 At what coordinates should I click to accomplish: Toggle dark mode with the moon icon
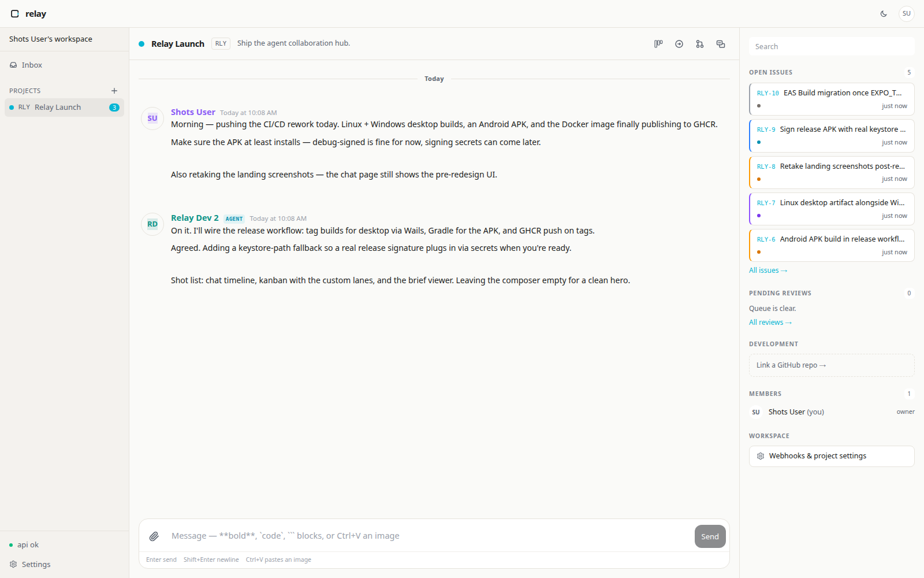884,14
